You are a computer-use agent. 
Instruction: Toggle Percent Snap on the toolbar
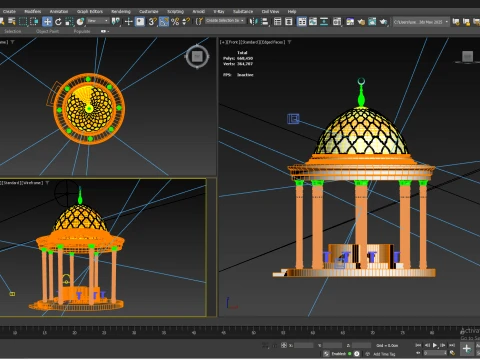pyautogui.click(x=175, y=22)
